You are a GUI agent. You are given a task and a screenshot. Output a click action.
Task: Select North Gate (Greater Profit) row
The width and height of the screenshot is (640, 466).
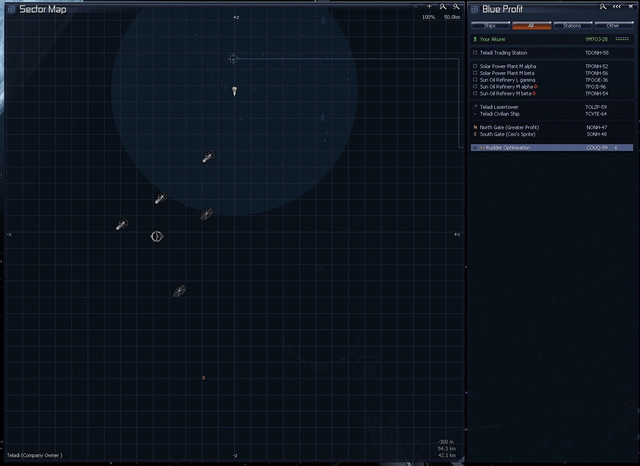tap(552, 127)
